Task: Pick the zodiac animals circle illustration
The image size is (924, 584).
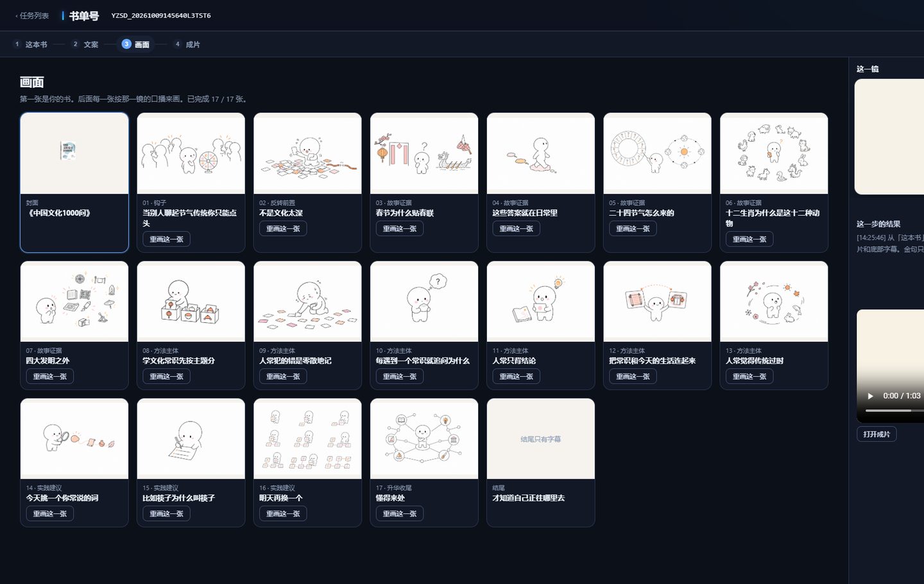Action: (774, 153)
